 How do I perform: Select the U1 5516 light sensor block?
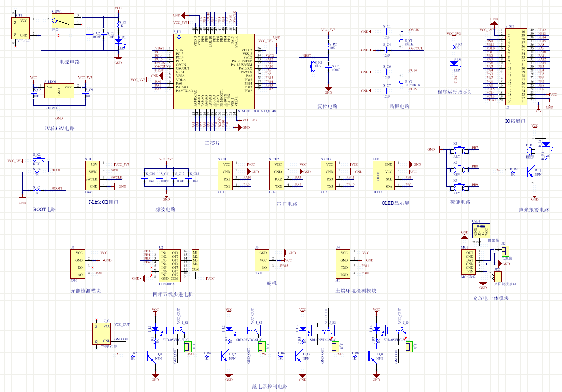(x=78, y=264)
